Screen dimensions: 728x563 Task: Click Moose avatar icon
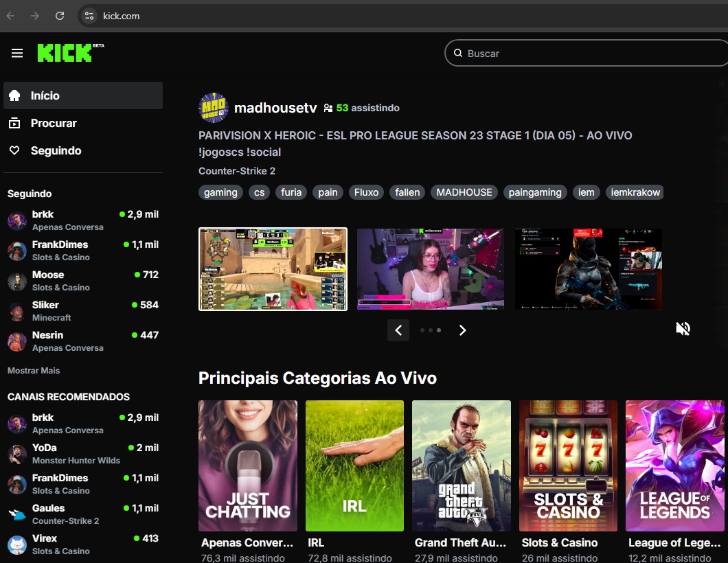click(x=17, y=281)
